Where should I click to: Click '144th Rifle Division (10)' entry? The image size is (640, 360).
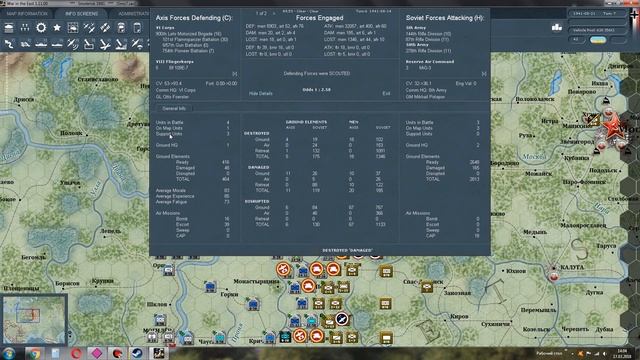[x=428, y=34]
